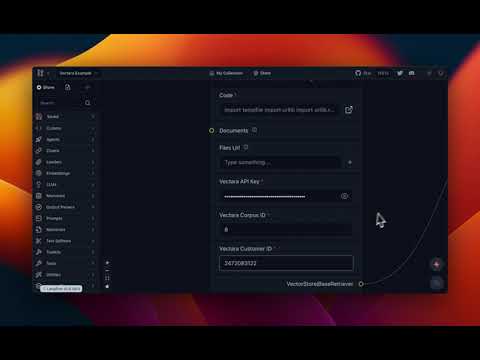This screenshot has width=480, height=360.
Task: Click the save file icon beside Share
Action: (x=68, y=87)
